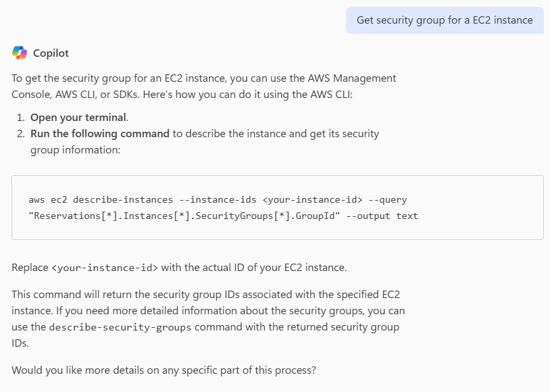550x392 pixels.
Task: Click the inline code your-instance-id in Replace sentence
Action: [x=105, y=268]
